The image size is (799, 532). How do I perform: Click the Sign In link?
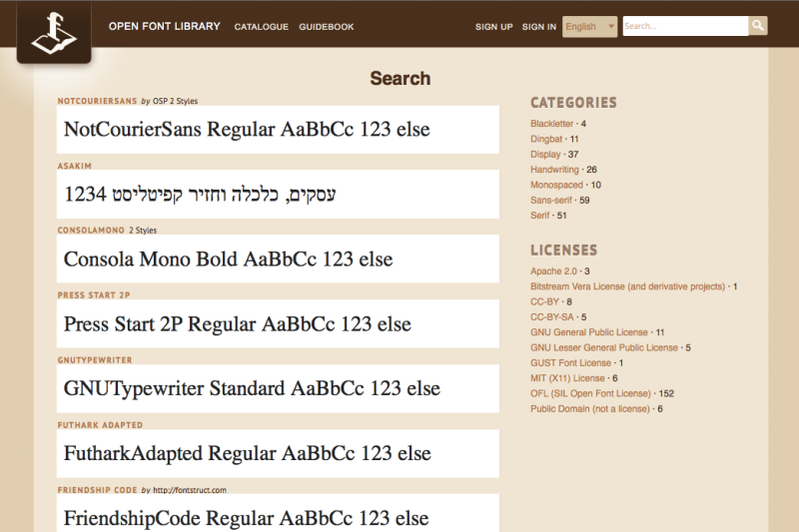[538, 27]
